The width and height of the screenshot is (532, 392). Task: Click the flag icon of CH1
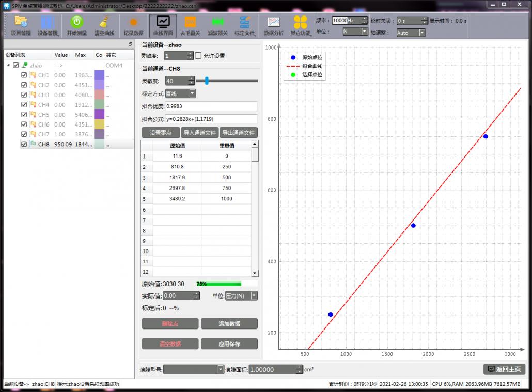click(x=33, y=75)
